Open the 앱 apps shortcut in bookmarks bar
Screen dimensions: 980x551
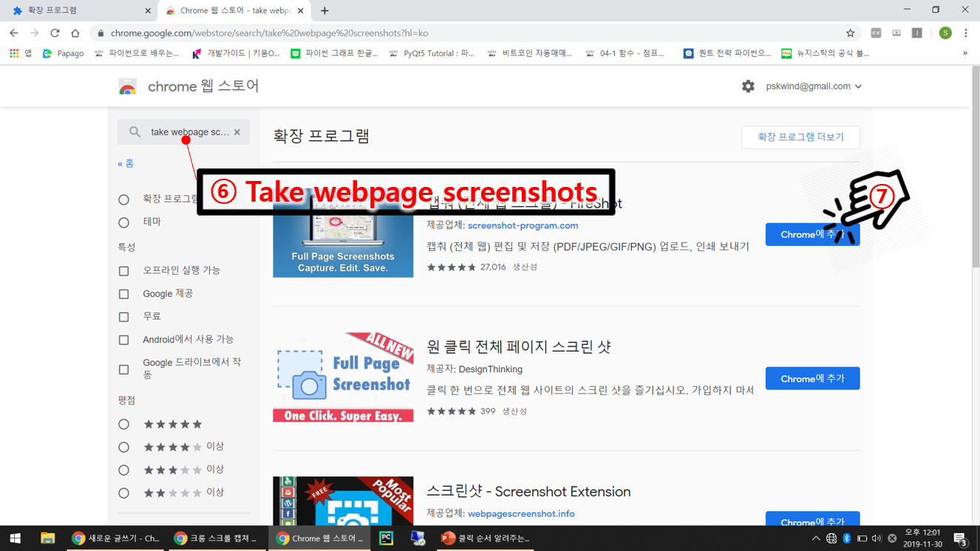pos(20,53)
